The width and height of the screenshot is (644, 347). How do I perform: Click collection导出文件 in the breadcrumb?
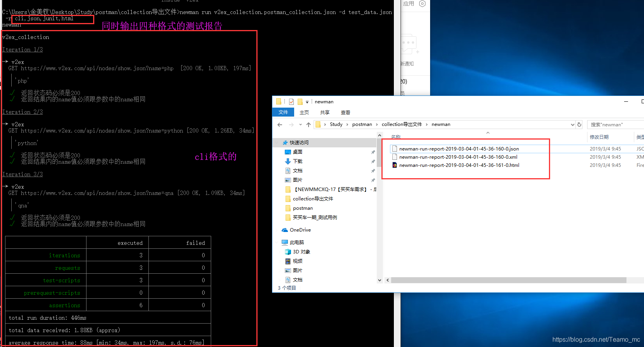coord(402,124)
